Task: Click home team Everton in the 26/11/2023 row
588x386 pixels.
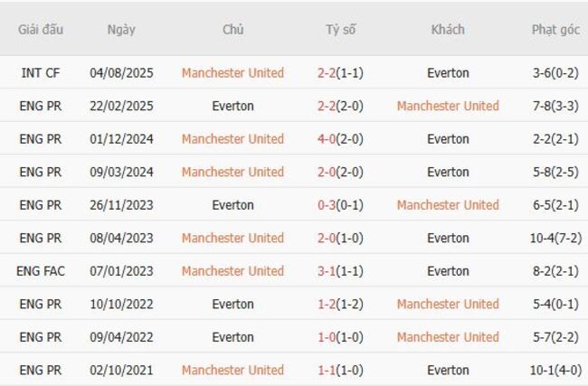Action: 232,205
